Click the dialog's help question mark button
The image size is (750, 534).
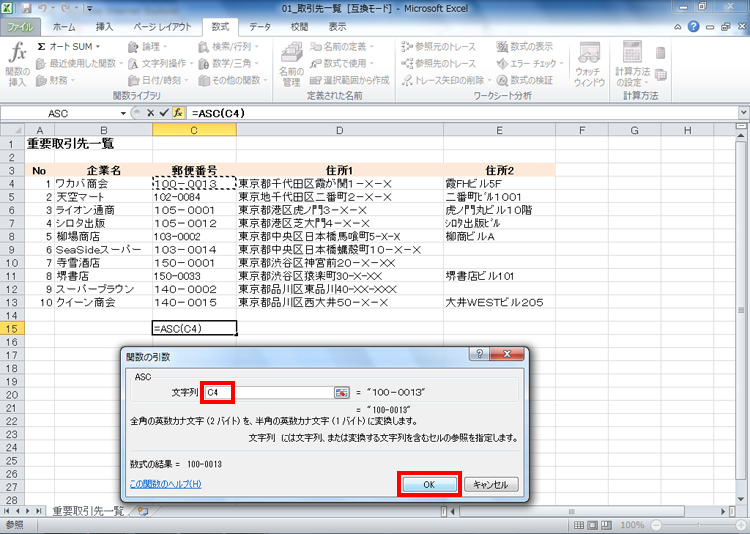(480, 354)
